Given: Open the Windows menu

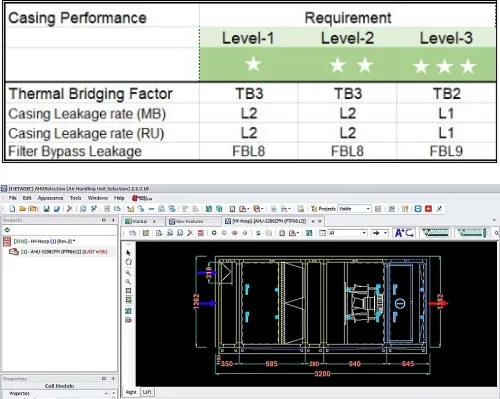Looking at the screenshot, I should click(98, 198).
